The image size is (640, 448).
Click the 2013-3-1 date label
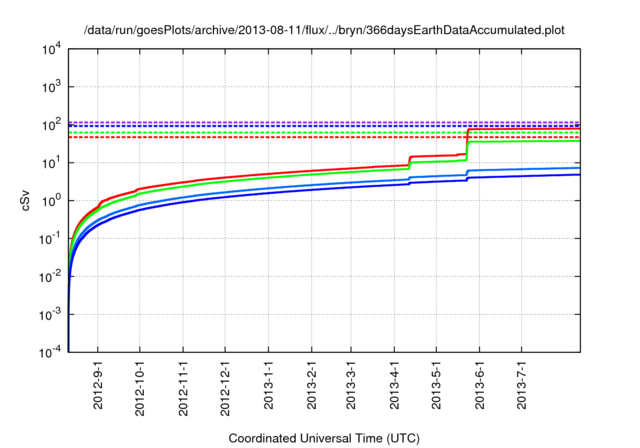pos(351,385)
